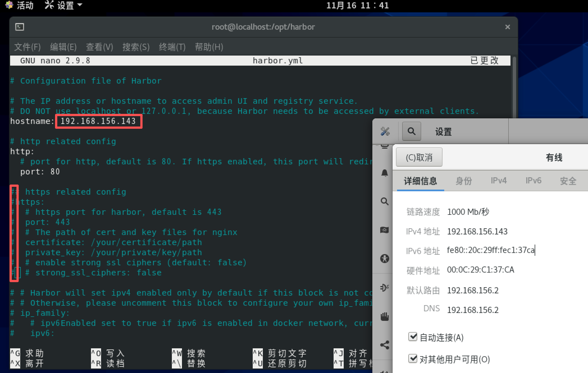The image size is (588, 373).
Task: Toggle 对其他用户可用(O) checkbox
Action: [x=412, y=358]
